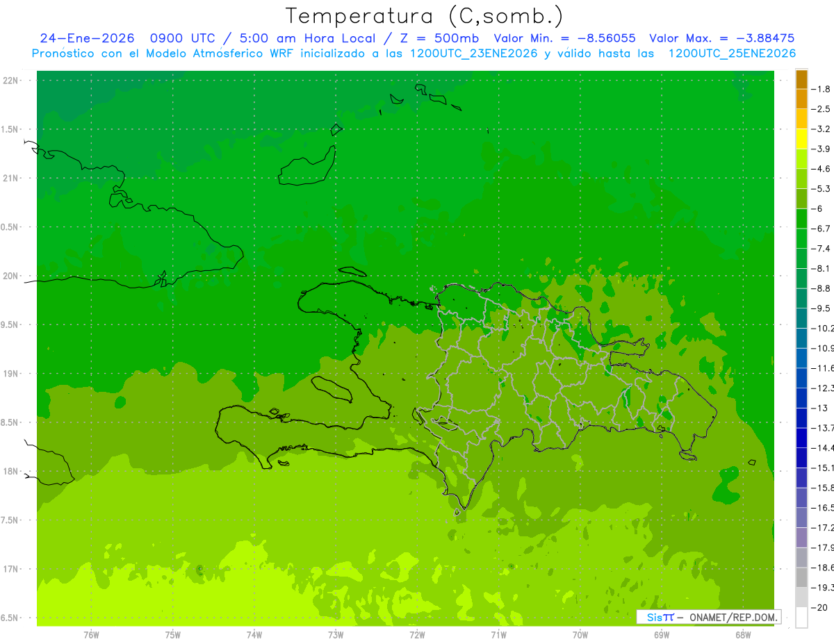Click the "-3.9" legend value

point(821,149)
